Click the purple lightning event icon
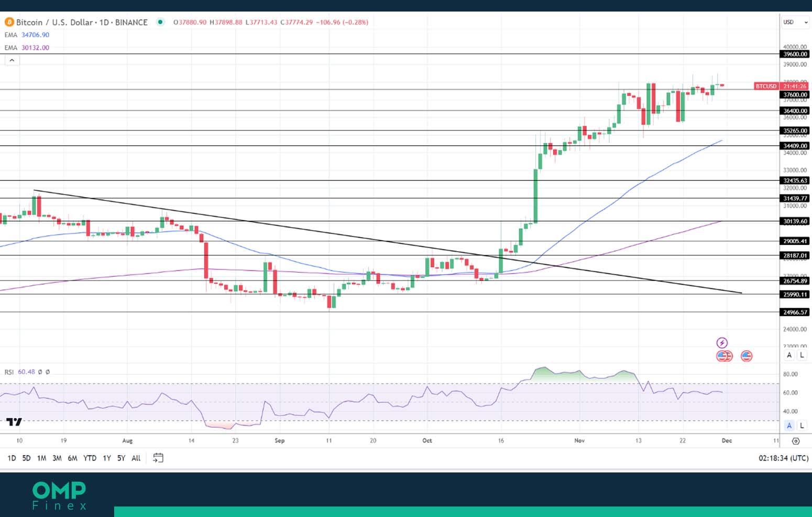 tap(722, 343)
